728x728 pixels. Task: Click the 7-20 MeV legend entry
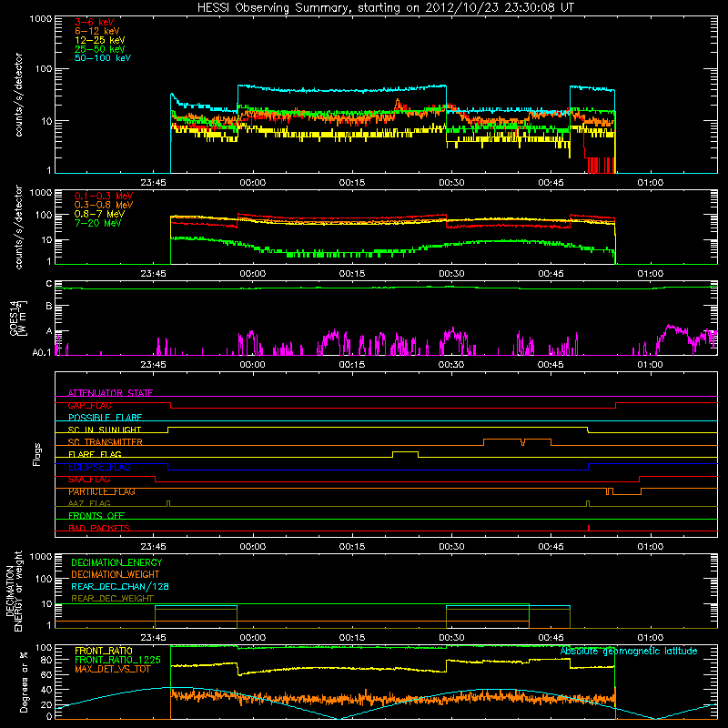[98, 223]
